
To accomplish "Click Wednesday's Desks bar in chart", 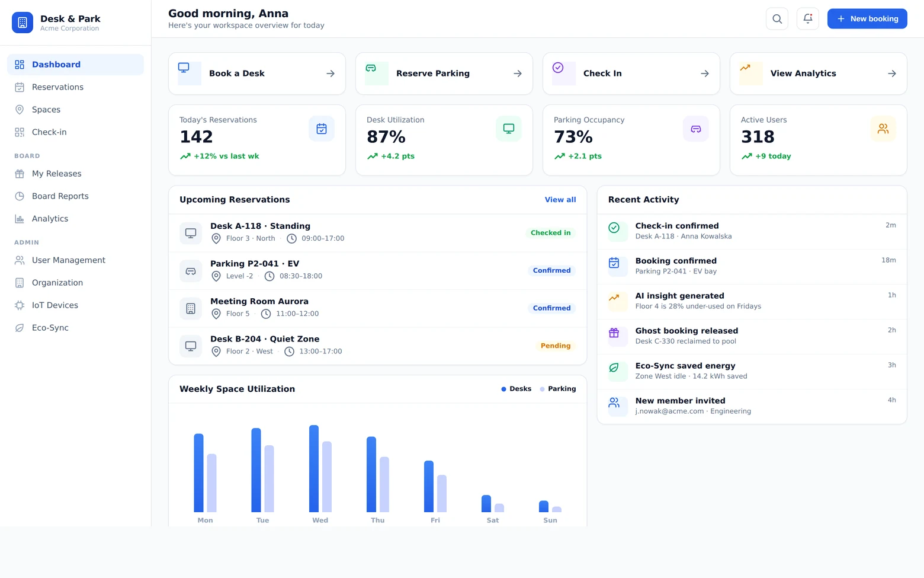I will pos(314,468).
